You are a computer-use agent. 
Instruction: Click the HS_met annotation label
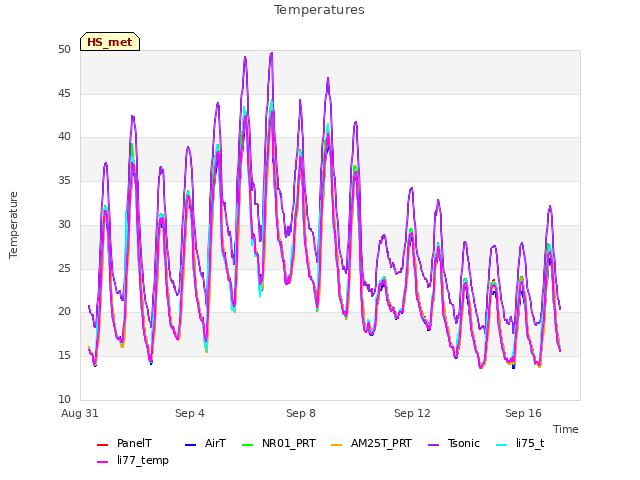pyautogui.click(x=110, y=42)
